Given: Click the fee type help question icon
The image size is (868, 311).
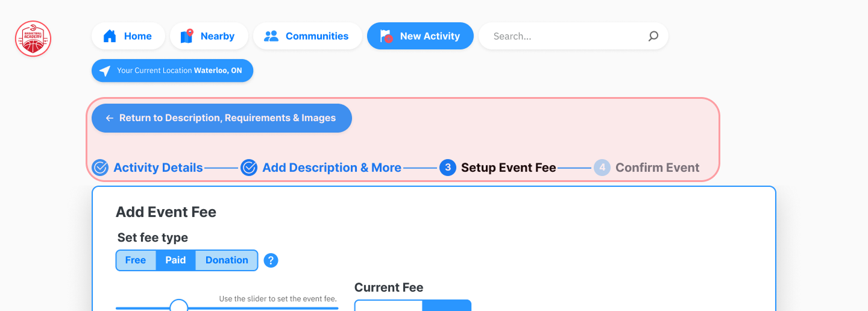Looking at the screenshot, I should tap(271, 260).
